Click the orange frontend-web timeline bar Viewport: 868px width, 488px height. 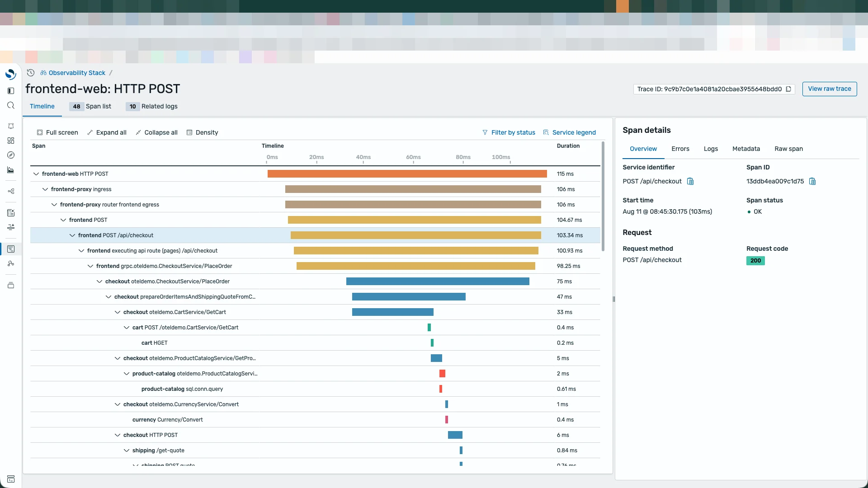(407, 174)
